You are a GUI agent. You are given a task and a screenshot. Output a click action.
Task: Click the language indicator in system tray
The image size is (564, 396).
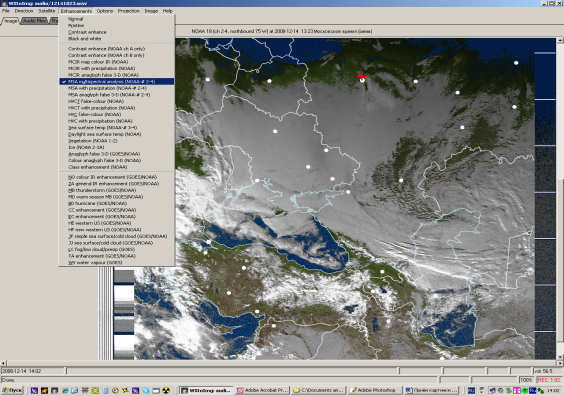coord(471,390)
